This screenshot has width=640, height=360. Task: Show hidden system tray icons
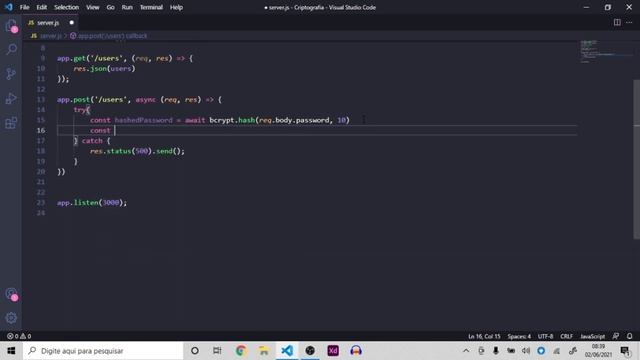466,351
